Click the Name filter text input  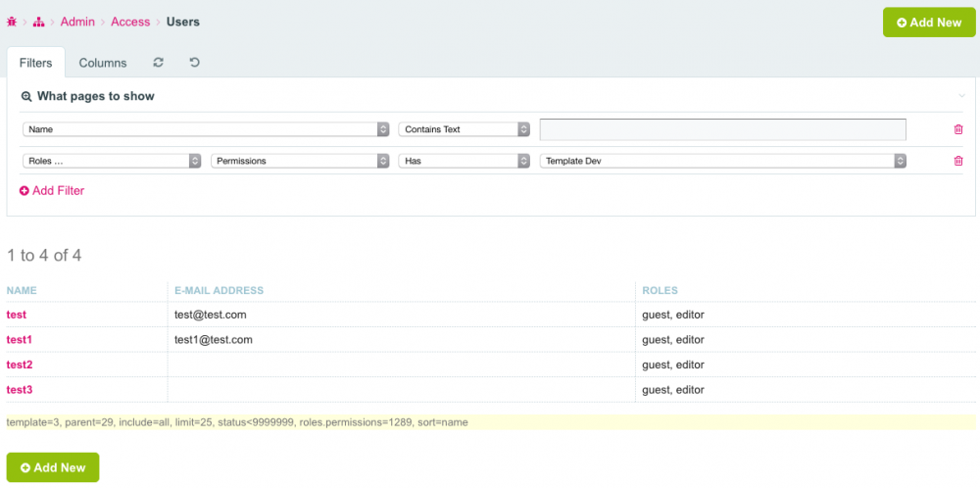pos(722,129)
